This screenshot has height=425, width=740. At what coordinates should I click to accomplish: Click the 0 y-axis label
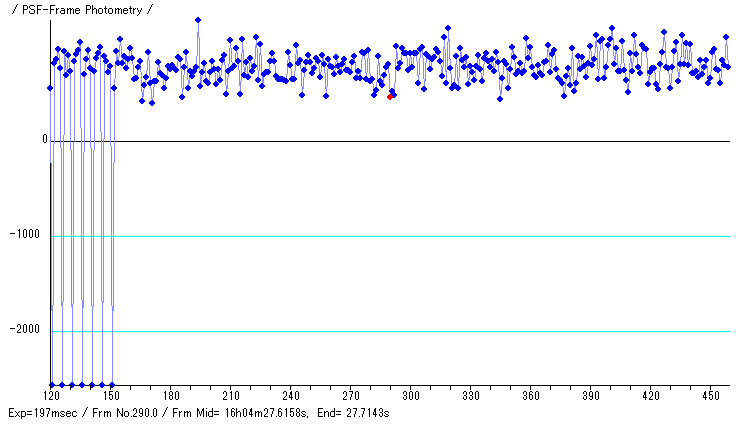pyautogui.click(x=44, y=140)
